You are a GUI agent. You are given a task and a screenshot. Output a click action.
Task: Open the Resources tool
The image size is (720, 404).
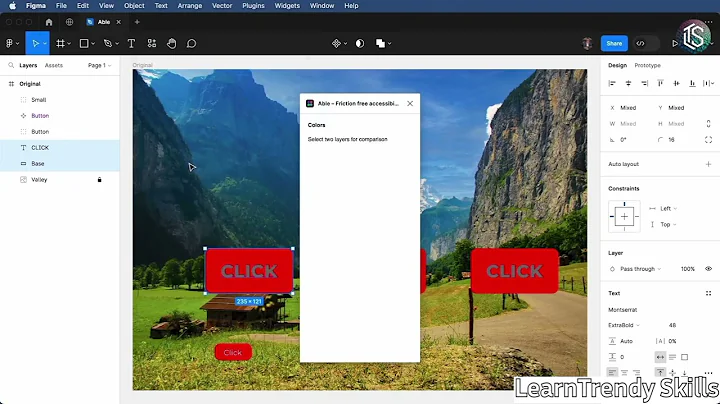[152, 43]
